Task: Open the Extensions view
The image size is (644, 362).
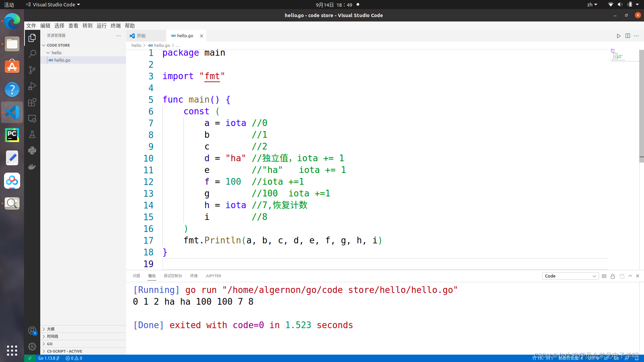Action: click(x=32, y=102)
